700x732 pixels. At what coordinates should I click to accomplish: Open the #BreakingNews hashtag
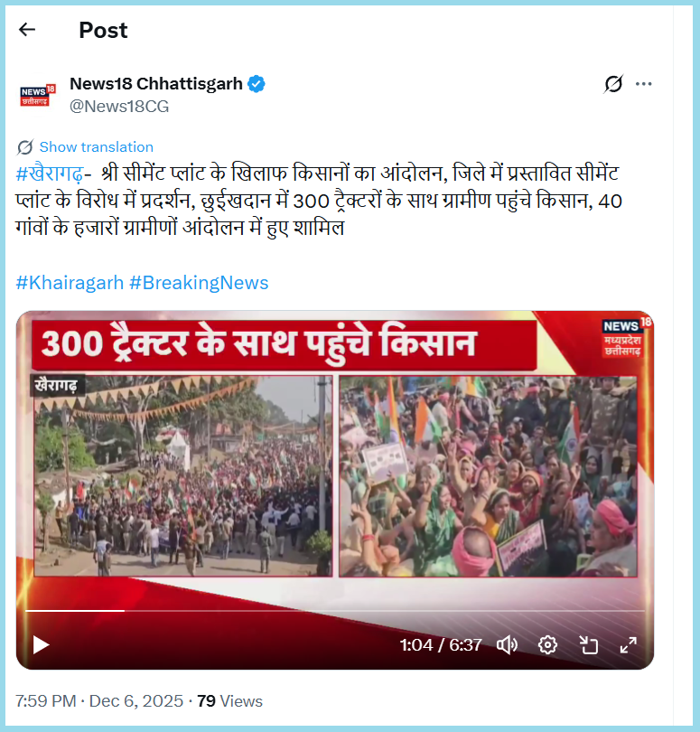coord(199,283)
